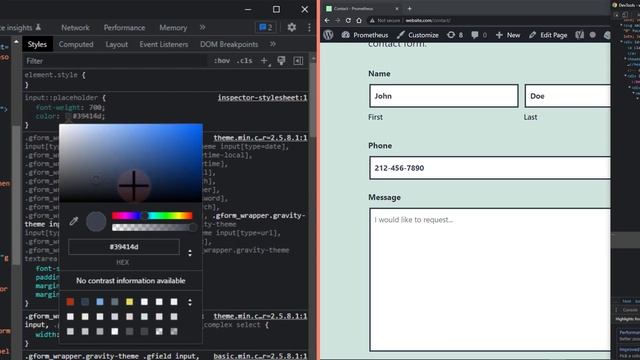
Task: Click the HEX color value field
Action: point(124,247)
